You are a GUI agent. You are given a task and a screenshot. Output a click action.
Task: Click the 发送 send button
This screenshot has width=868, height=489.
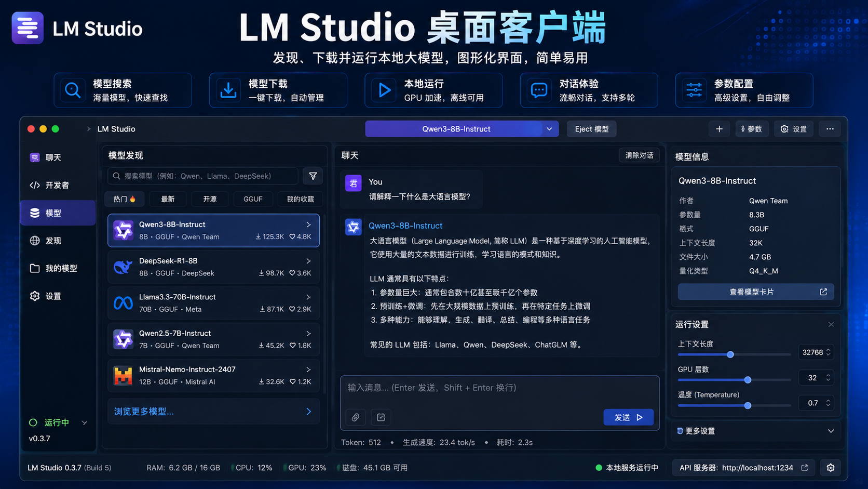pos(628,417)
